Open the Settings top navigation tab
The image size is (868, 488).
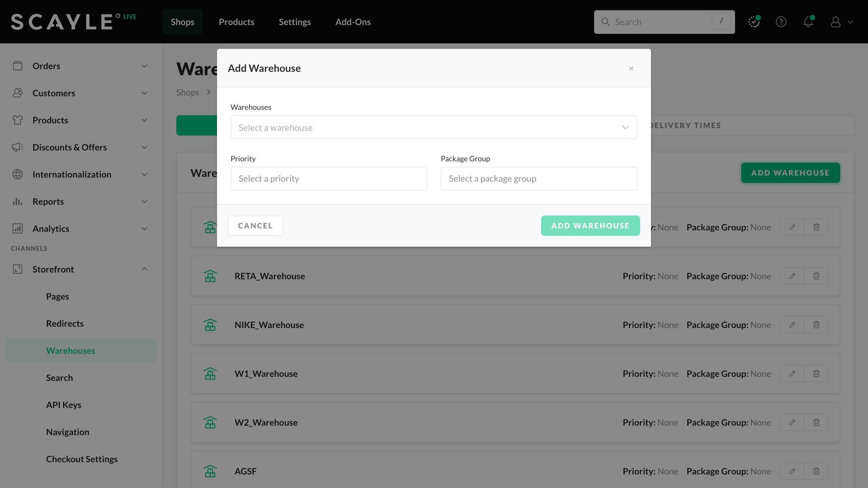coord(295,22)
